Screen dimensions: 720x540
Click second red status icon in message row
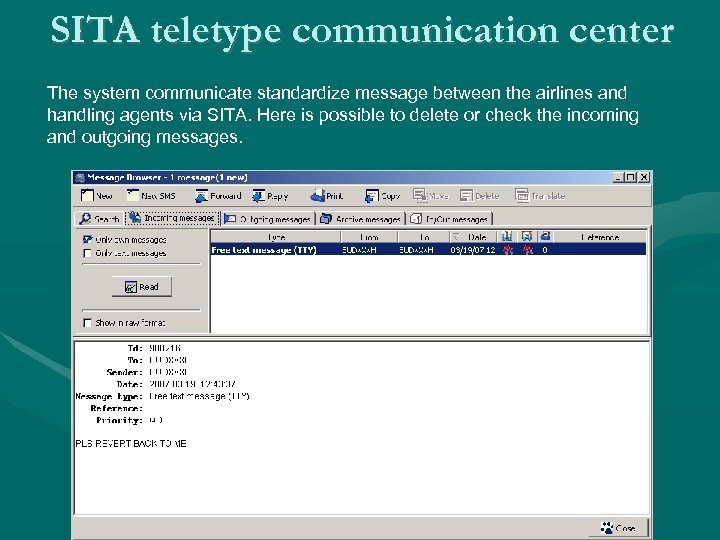528,250
